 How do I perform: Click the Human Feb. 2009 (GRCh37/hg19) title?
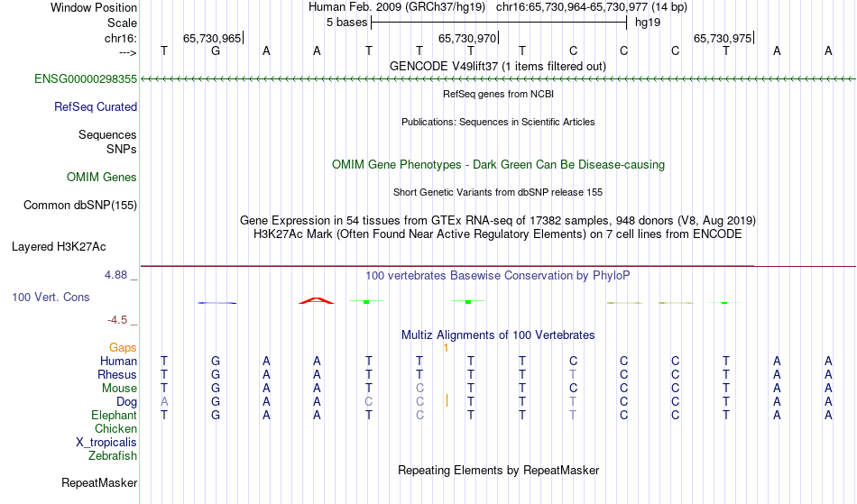pyautogui.click(x=397, y=7)
